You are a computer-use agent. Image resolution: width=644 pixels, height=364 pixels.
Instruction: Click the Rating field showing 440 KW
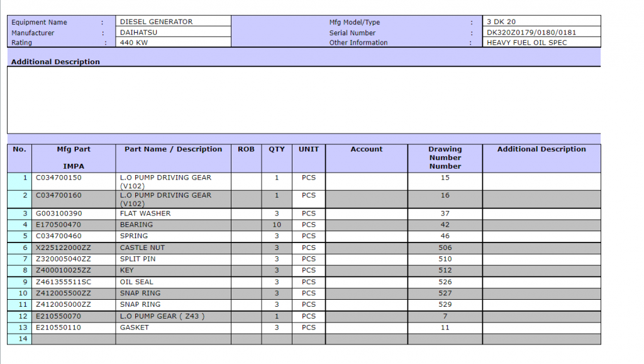173,43
